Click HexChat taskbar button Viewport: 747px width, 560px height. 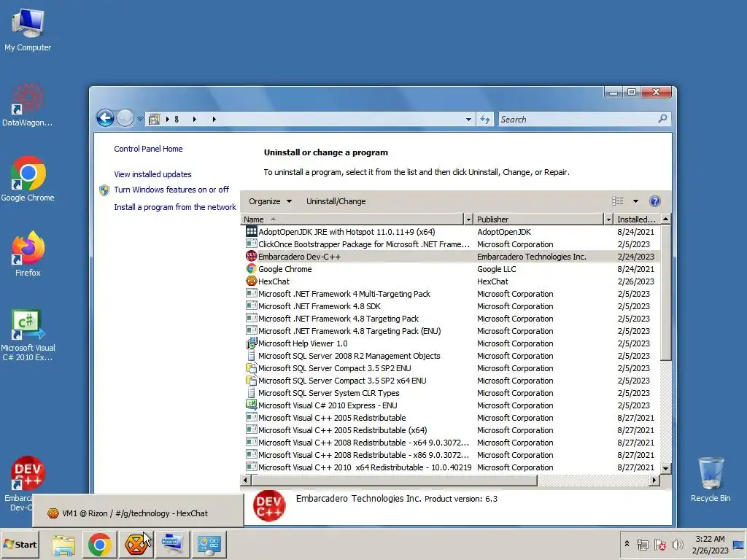coord(136,545)
